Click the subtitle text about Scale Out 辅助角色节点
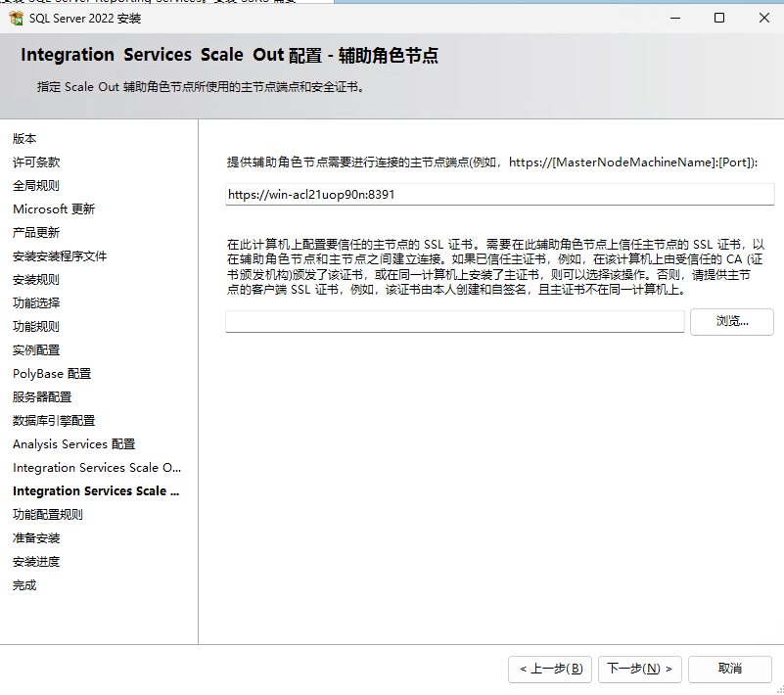784x695 pixels. [x=202, y=87]
